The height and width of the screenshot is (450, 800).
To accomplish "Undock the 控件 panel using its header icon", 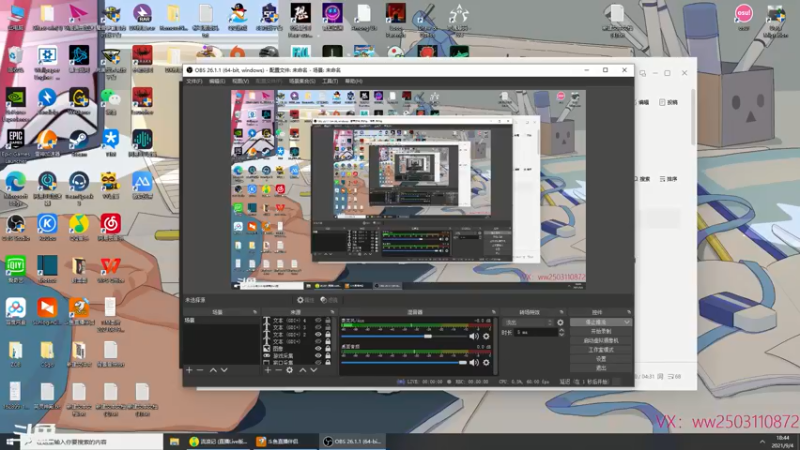I will 629,312.
